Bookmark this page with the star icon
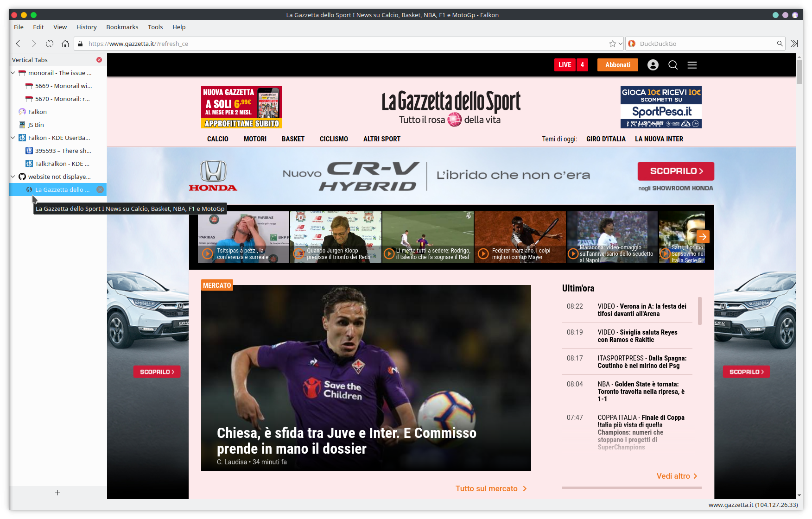 (x=612, y=44)
